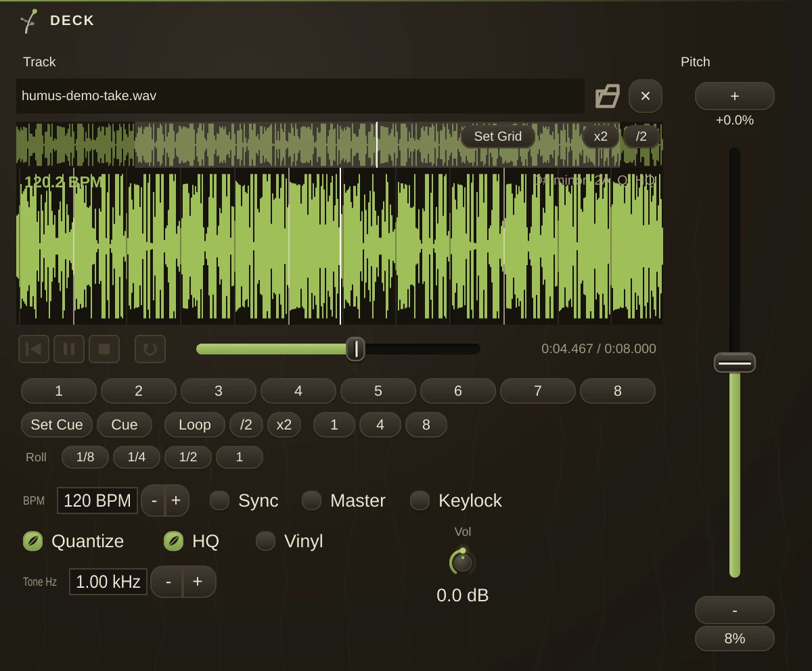Click the main waveform display
The image size is (812, 671).
(x=340, y=246)
